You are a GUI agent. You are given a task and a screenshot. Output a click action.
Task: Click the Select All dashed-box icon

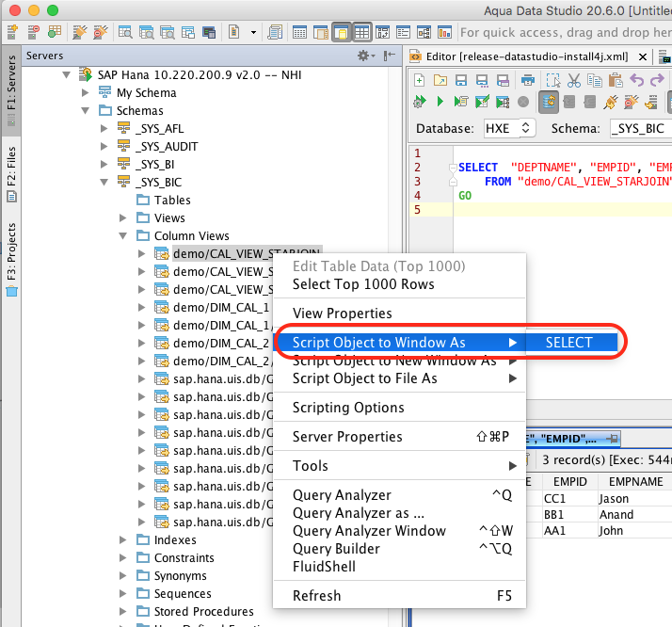pos(552,80)
